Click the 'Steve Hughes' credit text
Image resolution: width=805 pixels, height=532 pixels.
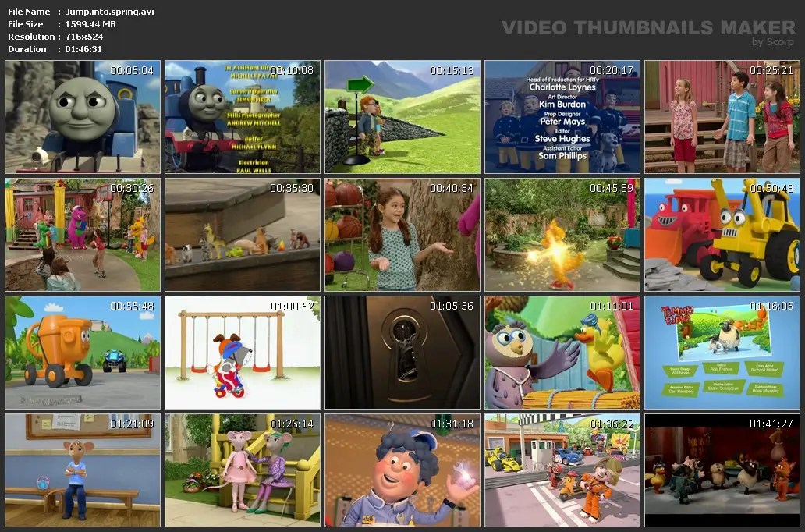click(562, 139)
